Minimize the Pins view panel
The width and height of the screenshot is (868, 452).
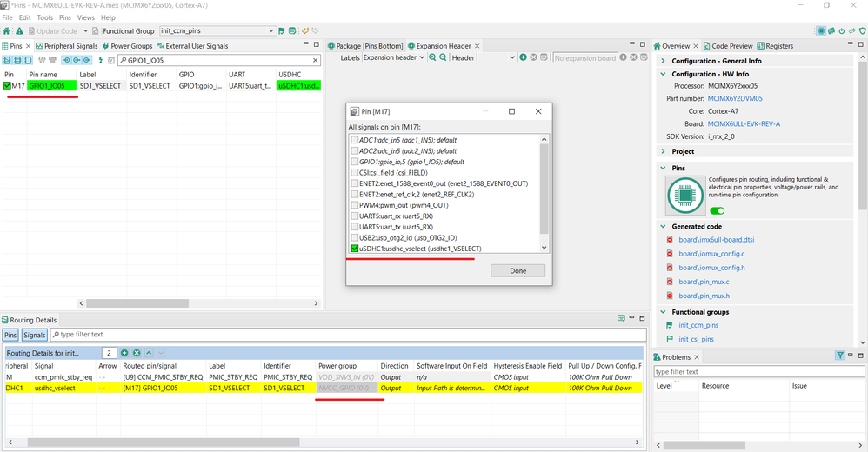click(x=305, y=44)
